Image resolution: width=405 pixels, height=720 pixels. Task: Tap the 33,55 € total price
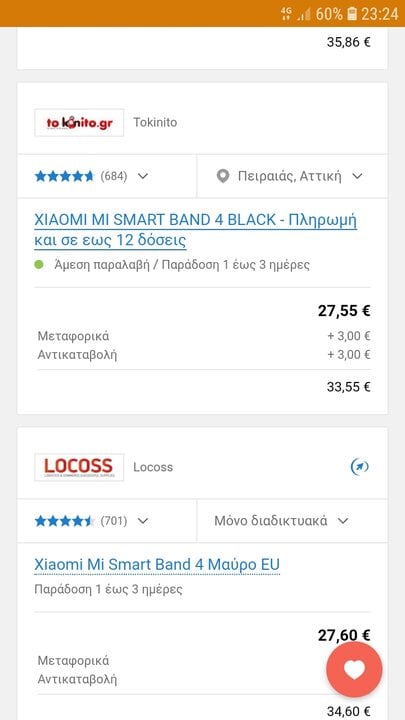(349, 387)
